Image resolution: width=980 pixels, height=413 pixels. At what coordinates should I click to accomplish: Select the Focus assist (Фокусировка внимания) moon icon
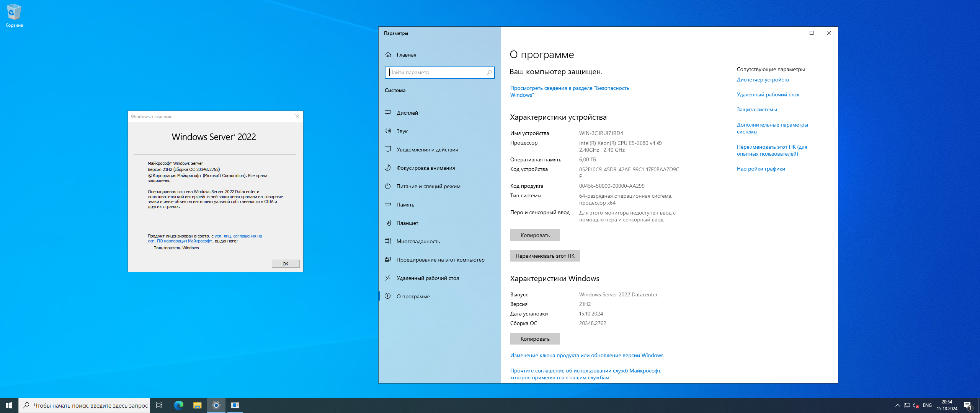tap(388, 167)
